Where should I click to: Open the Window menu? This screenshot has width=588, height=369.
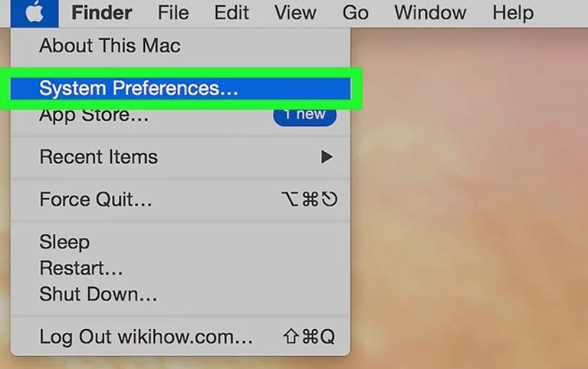tap(430, 13)
